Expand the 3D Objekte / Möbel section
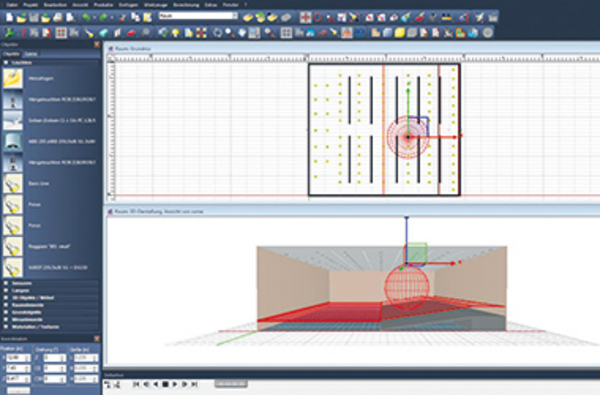 coord(6,298)
